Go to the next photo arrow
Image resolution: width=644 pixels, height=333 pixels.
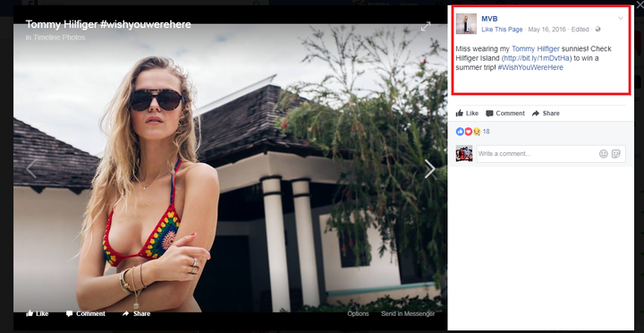point(429,169)
